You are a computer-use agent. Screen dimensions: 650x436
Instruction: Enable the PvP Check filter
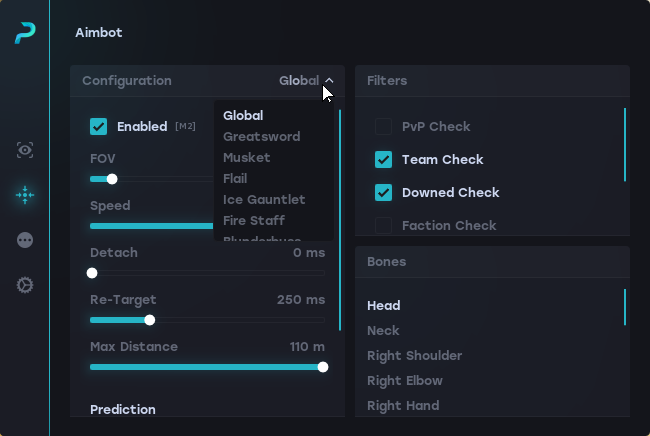point(383,126)
